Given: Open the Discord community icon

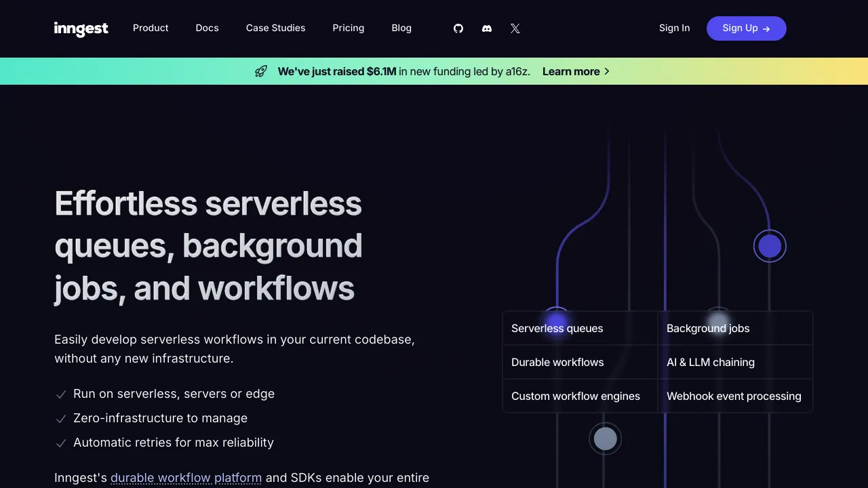Looking at the screenshot, I should click(487, 28).
